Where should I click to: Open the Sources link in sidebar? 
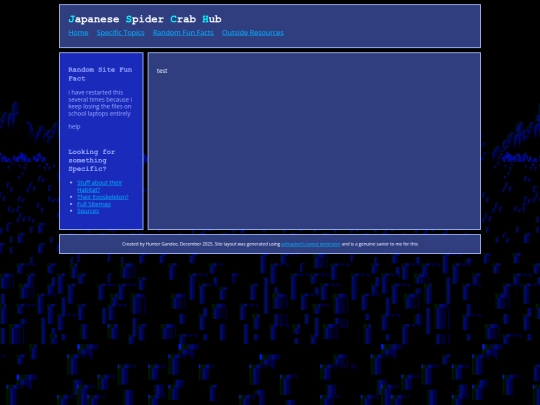pos(88,211)
